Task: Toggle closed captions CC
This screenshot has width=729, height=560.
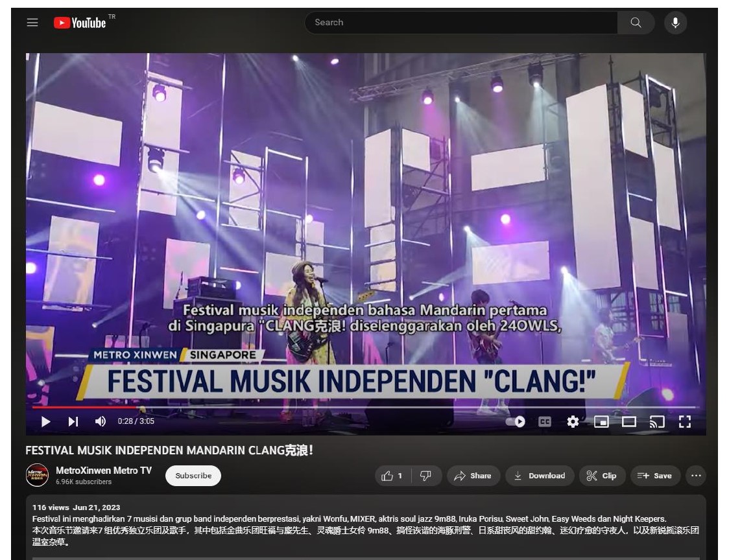Action: tap(544, 421)
